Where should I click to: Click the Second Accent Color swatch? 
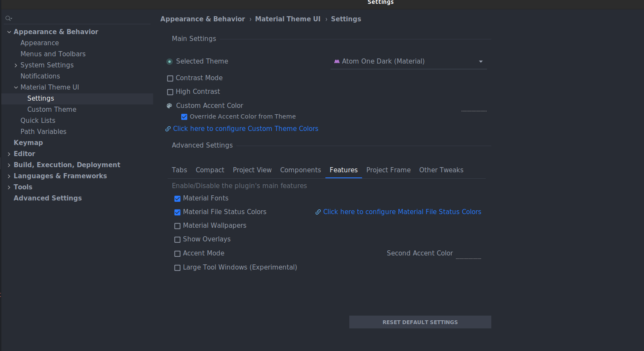pyautogui.click(x=468, y=253)
